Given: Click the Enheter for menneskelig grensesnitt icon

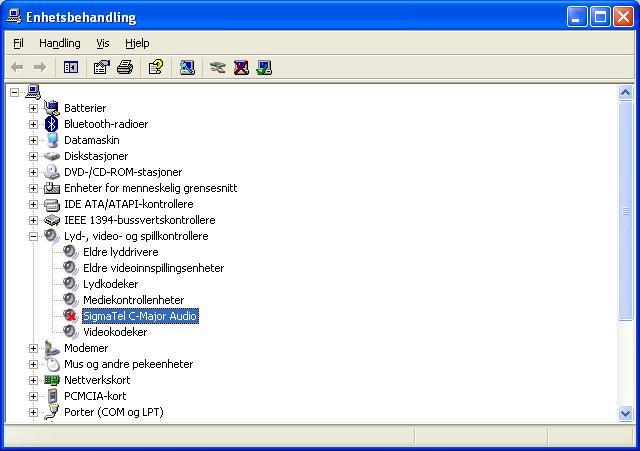Looking at the screenshot, I should 52,188.
